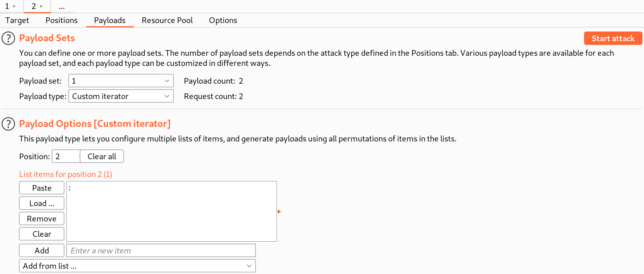Expand the Add from list dropdown
The height and width of the screenshot is (274, 644).
tap(137, 266)
